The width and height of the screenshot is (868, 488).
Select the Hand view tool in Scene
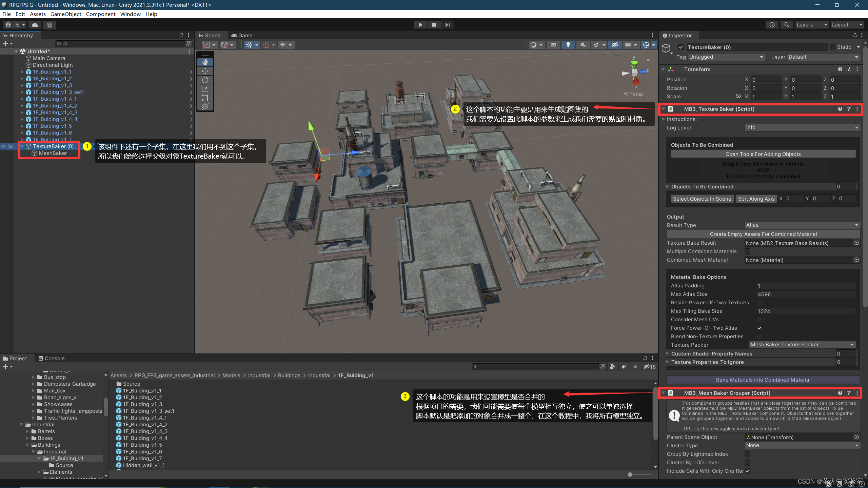205,62
